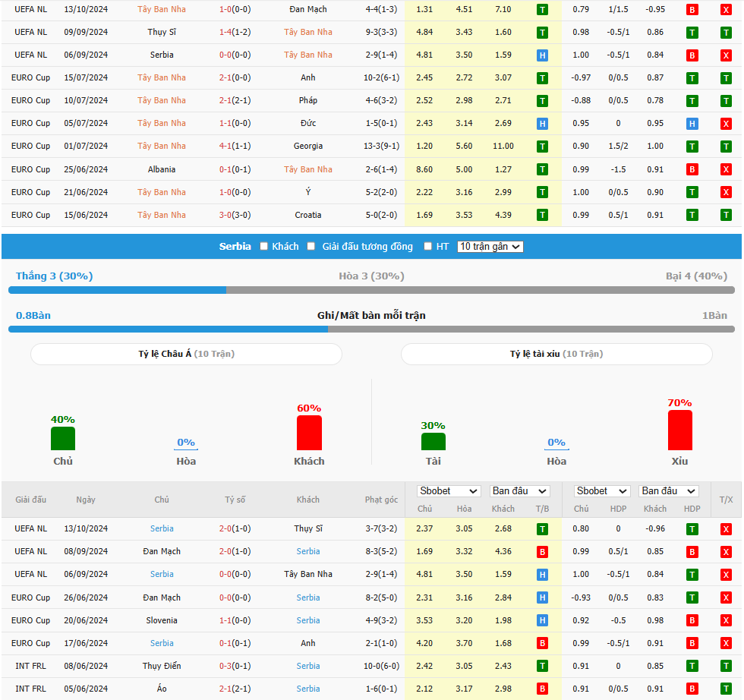This screenshot has height=700, width=744.
Task: Click the red X badge in the Serbia vs Thụy Sĩ row
Action: pos(726,529)
